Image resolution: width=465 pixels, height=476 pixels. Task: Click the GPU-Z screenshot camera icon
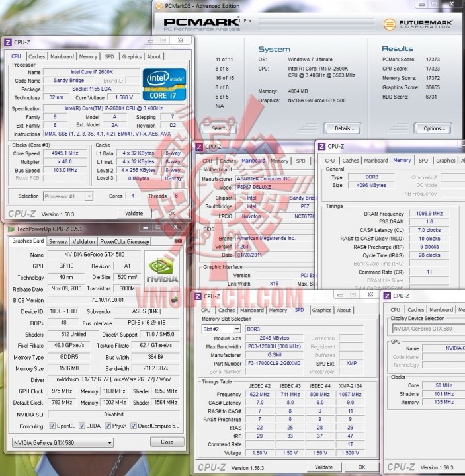click(x=179, y=241)
